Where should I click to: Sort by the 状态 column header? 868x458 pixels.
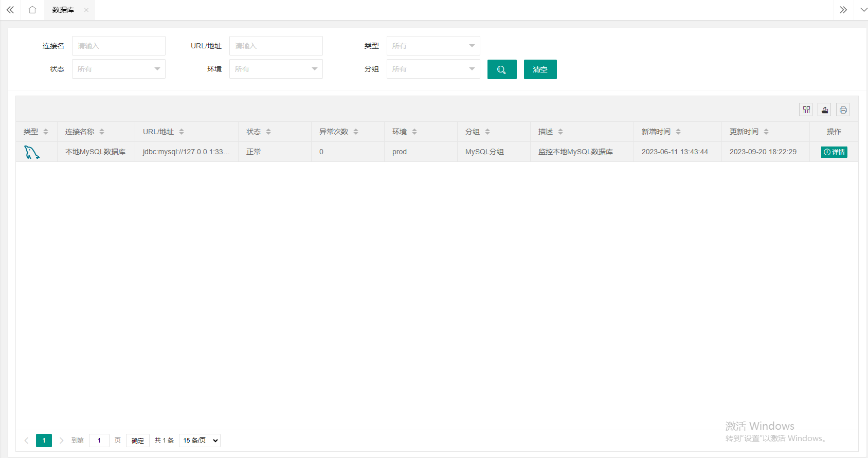point(268,132)
